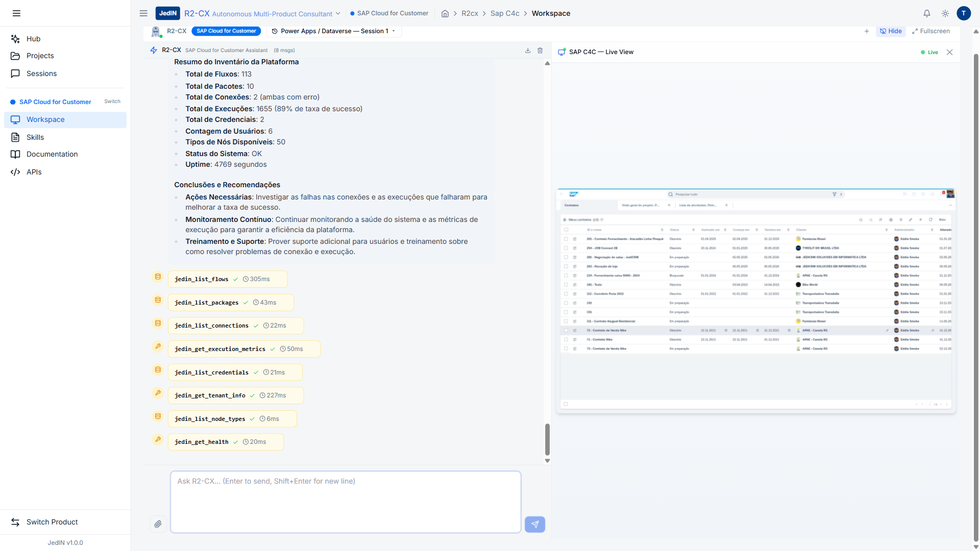Open Documentation in the sidebar
This screenshot has width=980, height=551.
[52, 154]
